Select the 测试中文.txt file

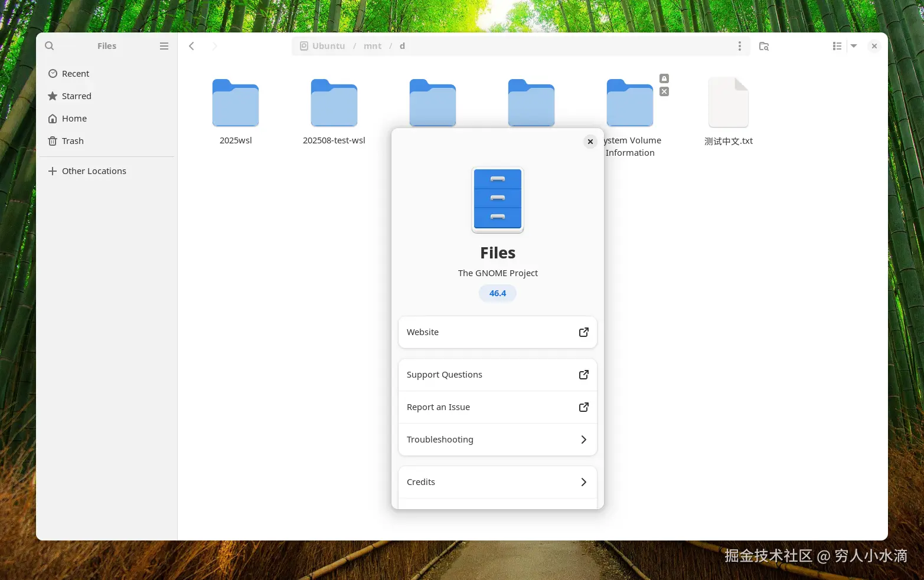pos(729,102)
